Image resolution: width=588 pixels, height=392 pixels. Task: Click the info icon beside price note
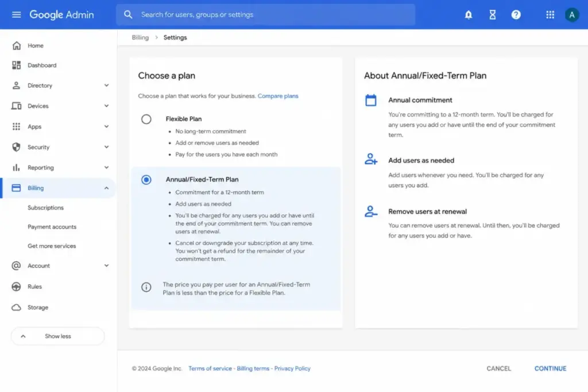coord(146,287)
